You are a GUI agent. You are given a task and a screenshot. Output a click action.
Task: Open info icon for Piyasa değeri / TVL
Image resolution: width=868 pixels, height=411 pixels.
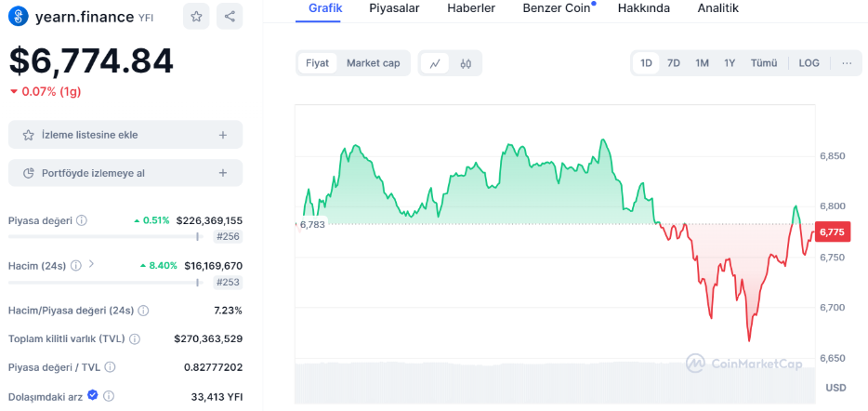(x=111, y=366)
